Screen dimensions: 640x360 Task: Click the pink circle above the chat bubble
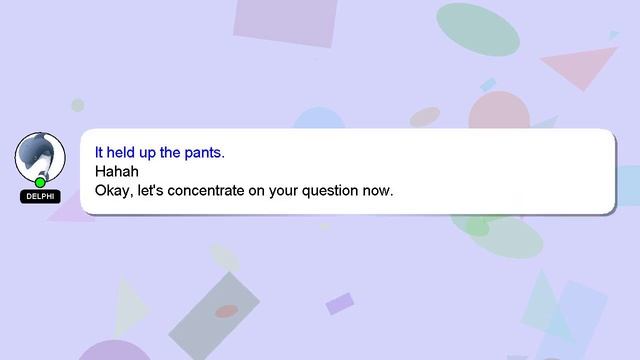(499, 110)
